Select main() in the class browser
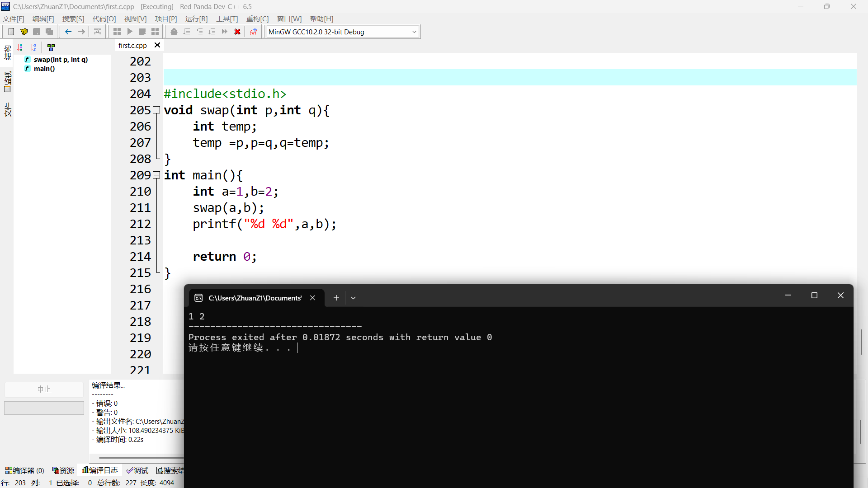Viewport: 868px width, 488px height. point(44,69)
